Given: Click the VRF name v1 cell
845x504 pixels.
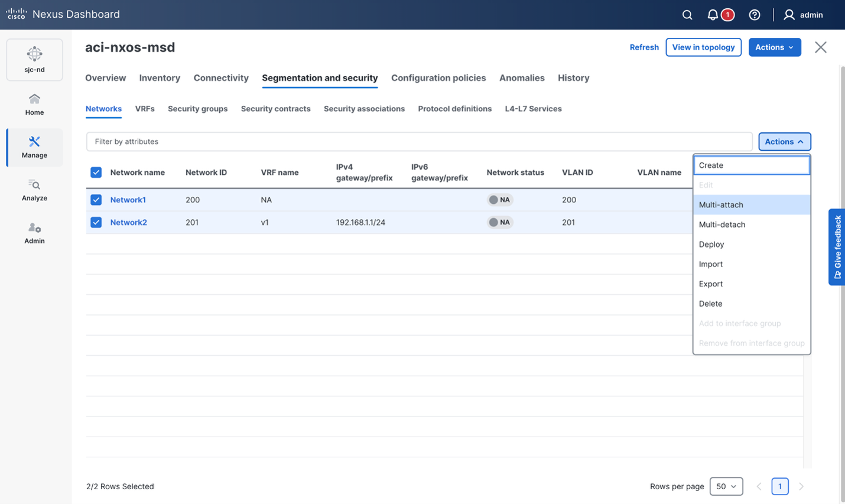Looking at the screenshot, I should pyautogui.click(x=265, y=222).
